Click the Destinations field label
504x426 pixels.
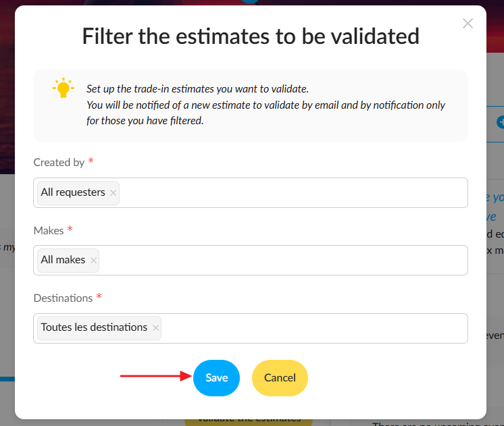pos(63,298)
